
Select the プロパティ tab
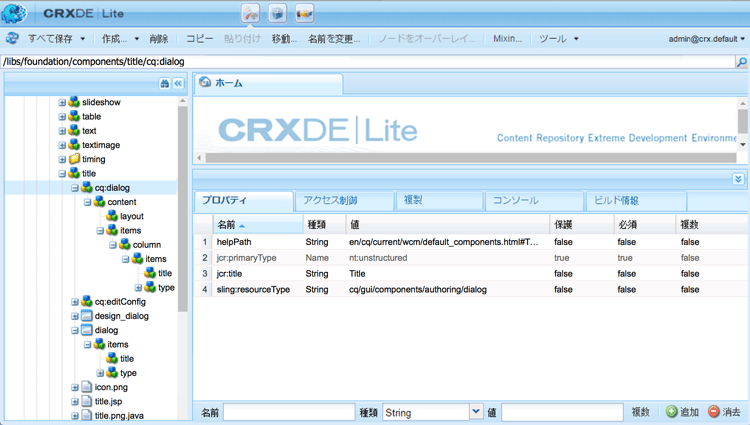244,200
